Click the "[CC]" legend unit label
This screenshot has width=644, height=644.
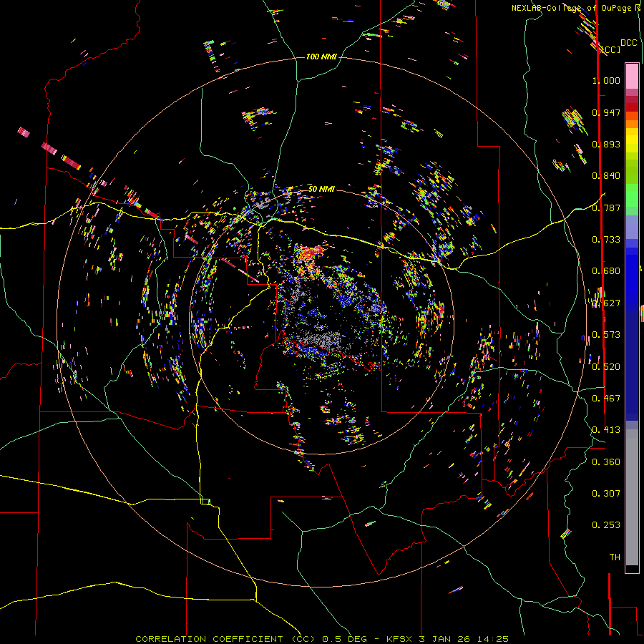click(612, 49)
